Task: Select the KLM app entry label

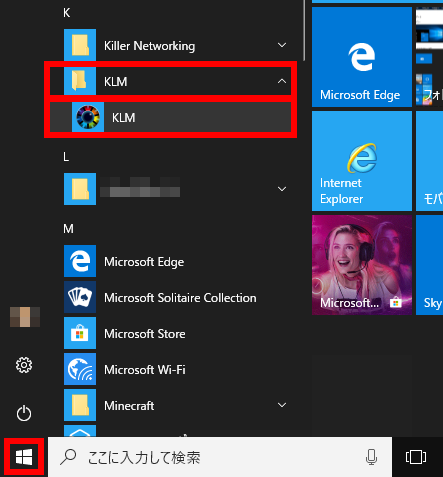Action: (123, 118)
